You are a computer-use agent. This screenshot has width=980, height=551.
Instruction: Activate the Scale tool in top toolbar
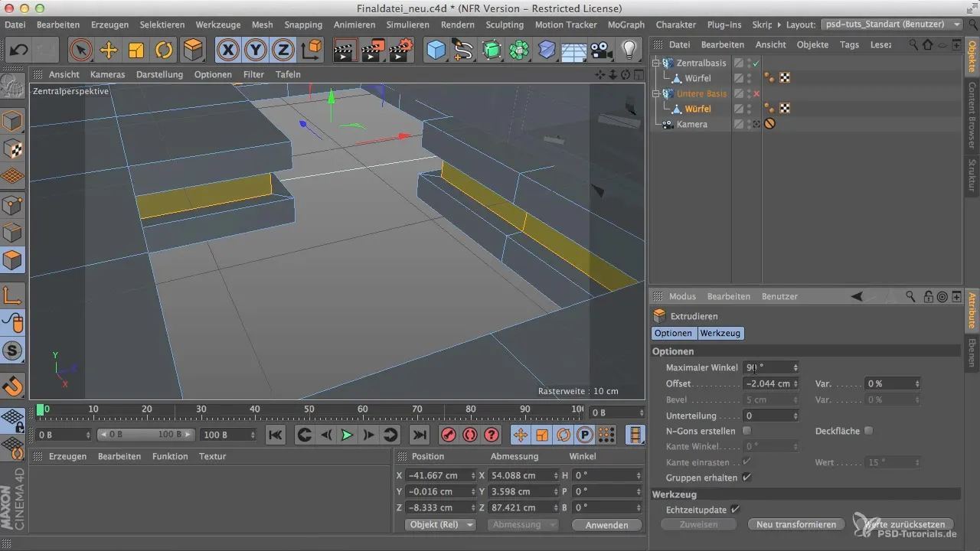pyautogui.click(x=136, y=51)
